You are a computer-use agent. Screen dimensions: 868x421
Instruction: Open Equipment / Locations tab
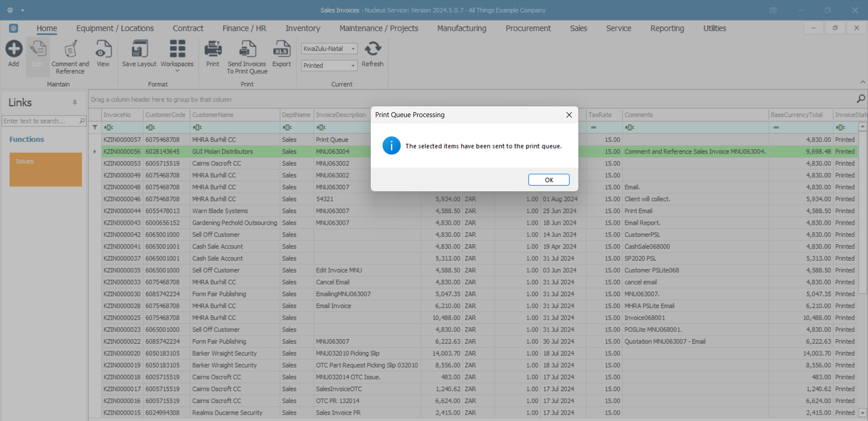click(115, 28)
